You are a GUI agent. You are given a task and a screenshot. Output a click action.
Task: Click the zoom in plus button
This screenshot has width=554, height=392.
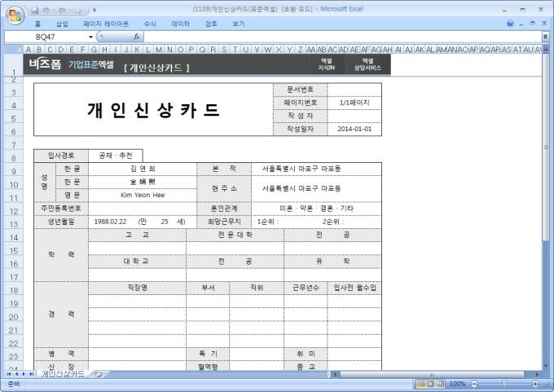click(x=535, y=384)
